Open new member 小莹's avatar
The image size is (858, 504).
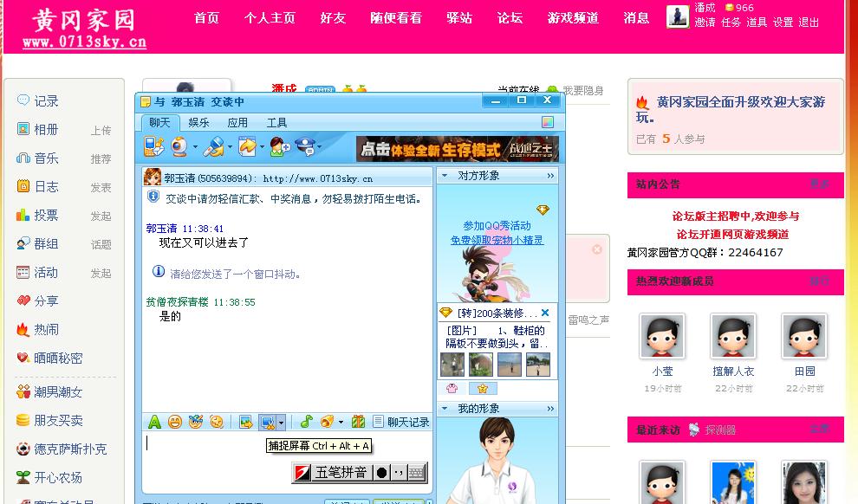pos(662,336)
